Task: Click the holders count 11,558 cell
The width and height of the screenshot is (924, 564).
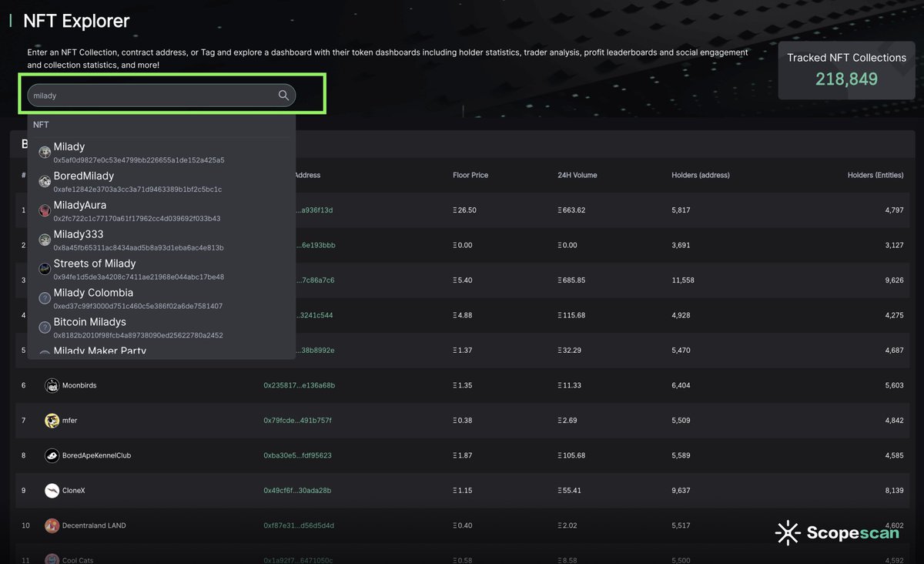Action: (x=683, y=280)
